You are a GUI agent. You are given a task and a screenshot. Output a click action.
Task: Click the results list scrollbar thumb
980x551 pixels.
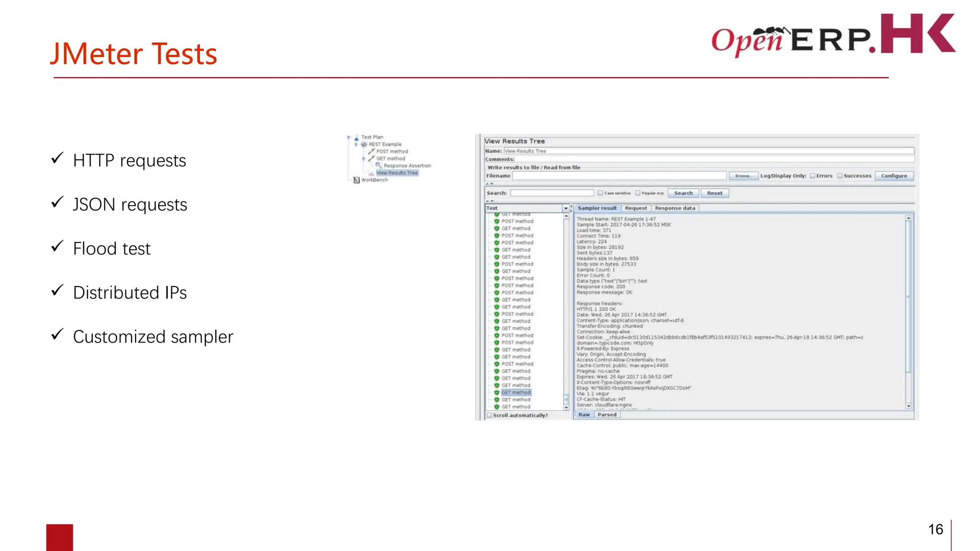coord(566,399)
